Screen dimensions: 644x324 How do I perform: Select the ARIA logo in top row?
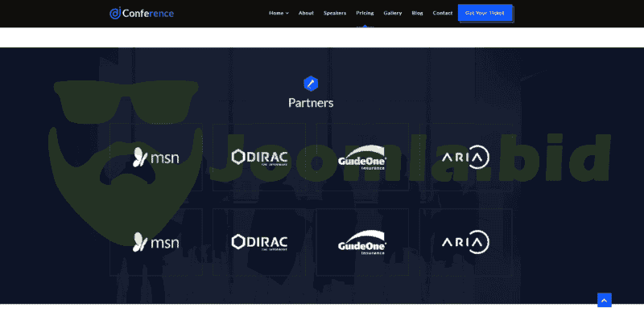[x=465, y=156]
